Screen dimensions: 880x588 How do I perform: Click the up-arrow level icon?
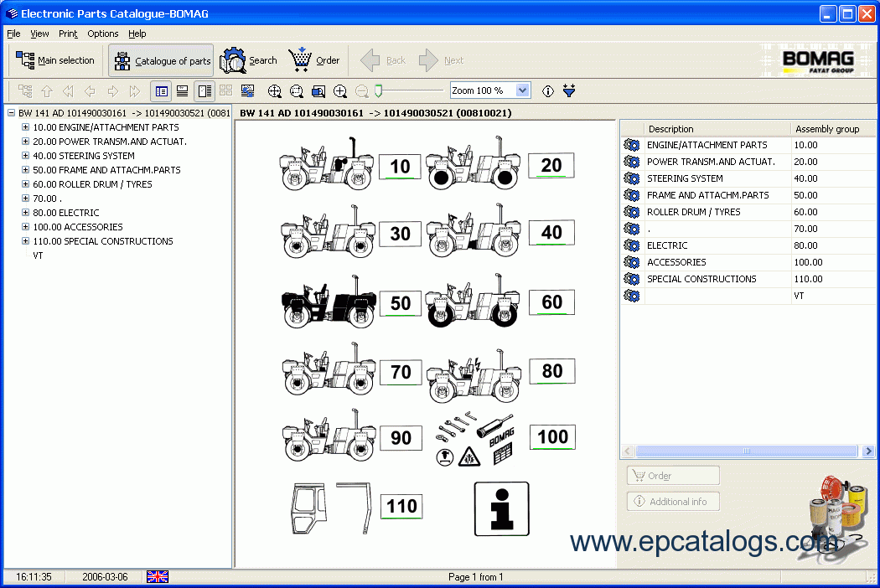47,91
